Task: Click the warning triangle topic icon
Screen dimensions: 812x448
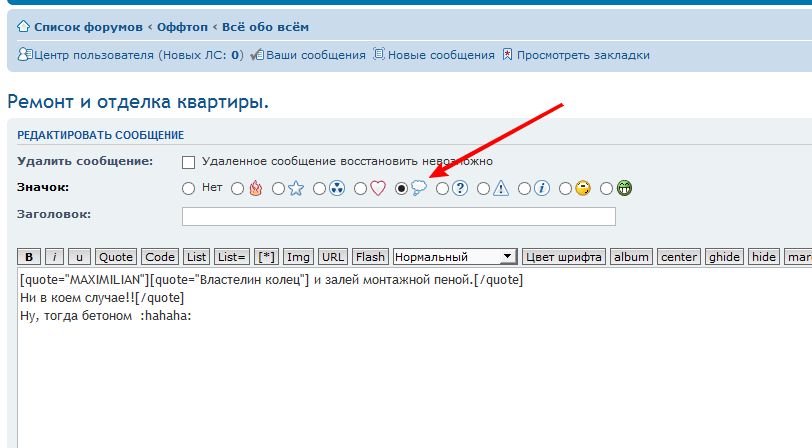Action: [501, 188]
